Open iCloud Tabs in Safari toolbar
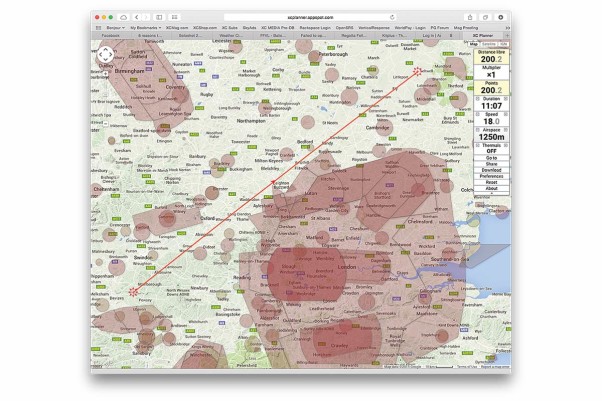The width and height of the screenshot is (602, 401). click(123, 17)
